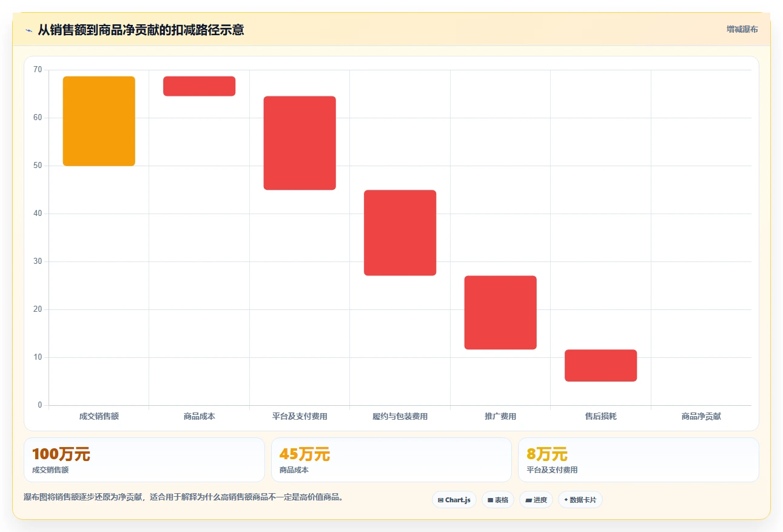Click the 售后损耗 axis label
The height and width of the screenshot is (532, 783).
tap(601, 416)
